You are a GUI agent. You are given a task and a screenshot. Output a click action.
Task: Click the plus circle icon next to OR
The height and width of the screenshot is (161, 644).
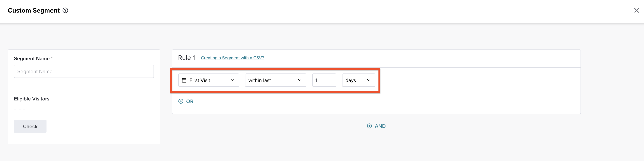pos(181,101)
